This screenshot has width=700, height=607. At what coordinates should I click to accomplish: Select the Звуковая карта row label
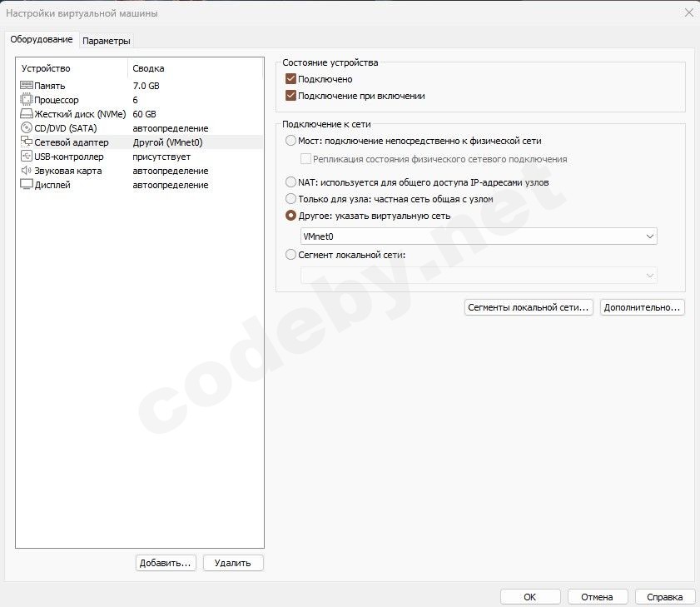point(68,171)
